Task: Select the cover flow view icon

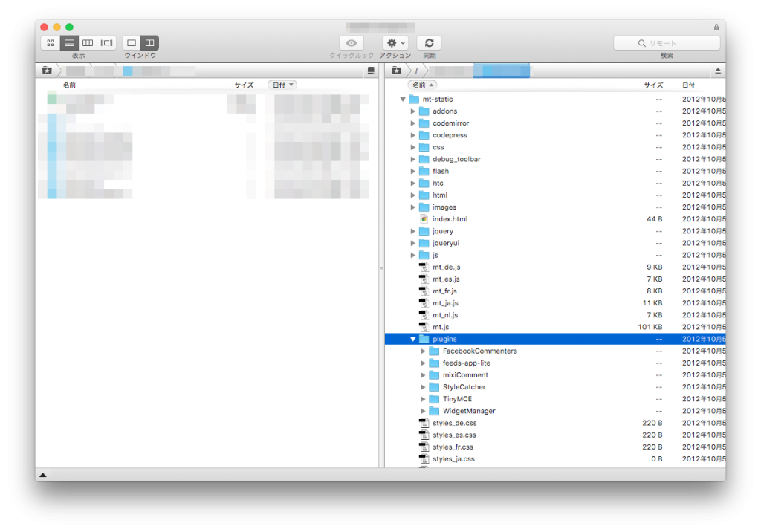Action: [106, 42]
